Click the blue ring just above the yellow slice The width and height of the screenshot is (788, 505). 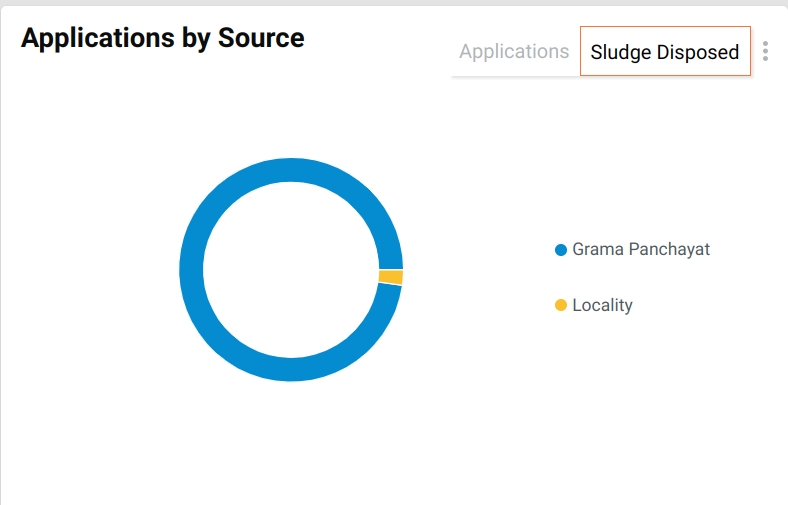pyautogui.click(x=389, y=253)
